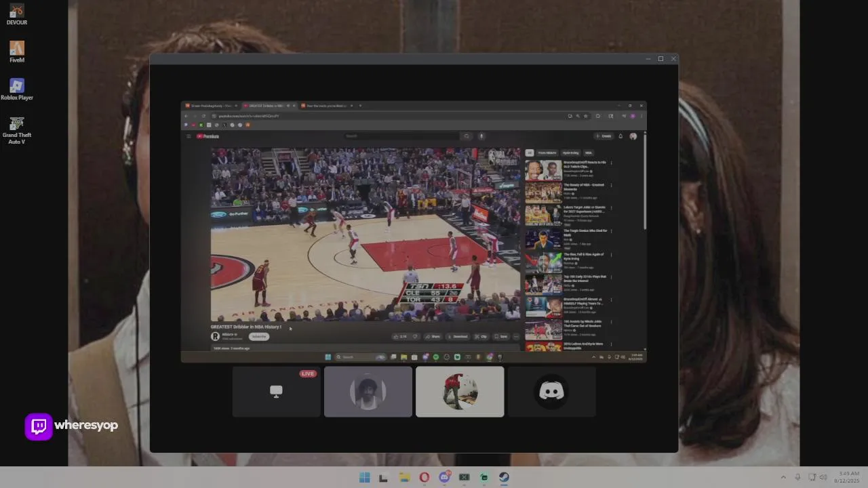Minimize the Discord call pop-out window
The image size is (868, 488).
[x=648, y=59]
